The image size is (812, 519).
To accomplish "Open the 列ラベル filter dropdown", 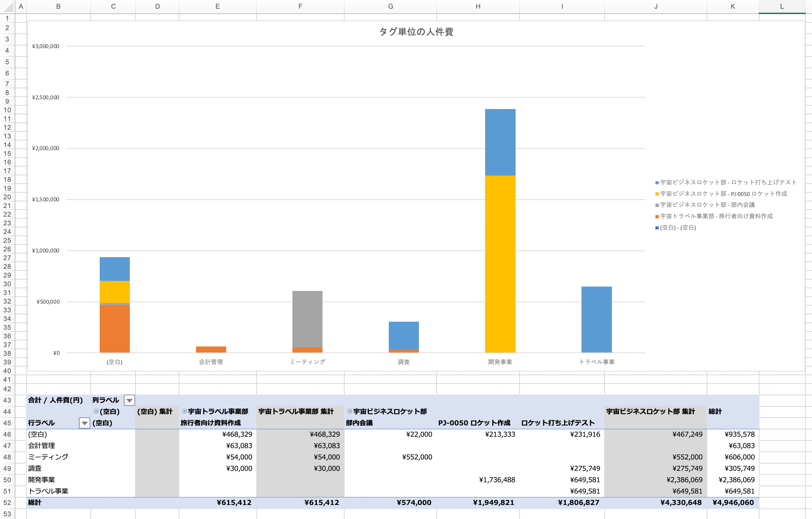I will 129,400.
